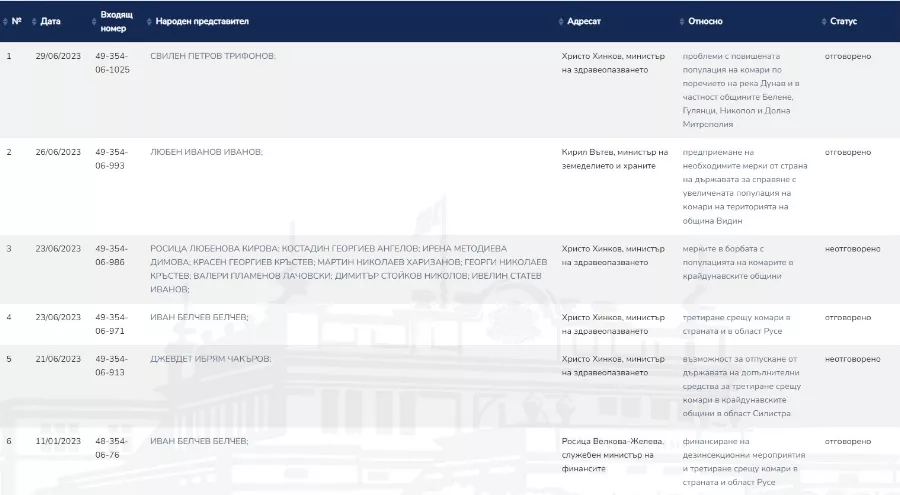Sort by Народен представител arrow icon

(149, 21)
